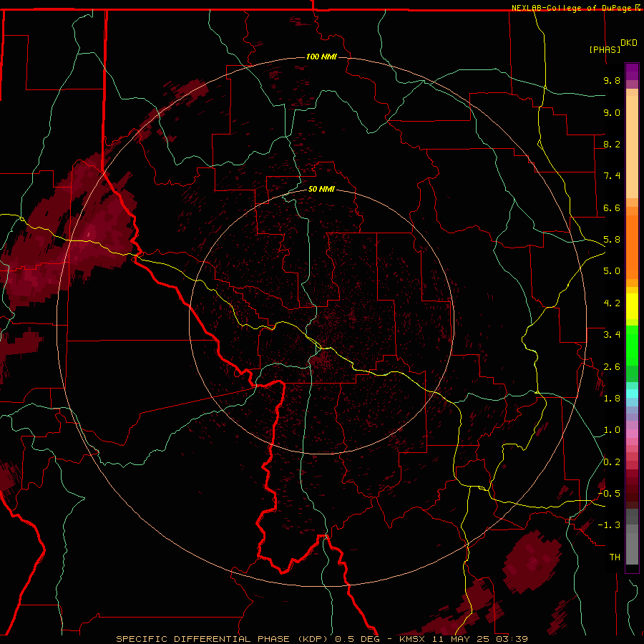The height and width of the screenshot is (644, 644).
Task: Pick the yellow segment of the color bar
Action: [632, 306]
